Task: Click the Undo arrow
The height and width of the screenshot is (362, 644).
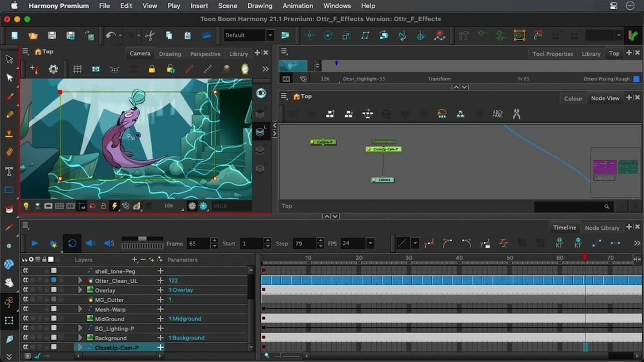Action: click(110, 35)
